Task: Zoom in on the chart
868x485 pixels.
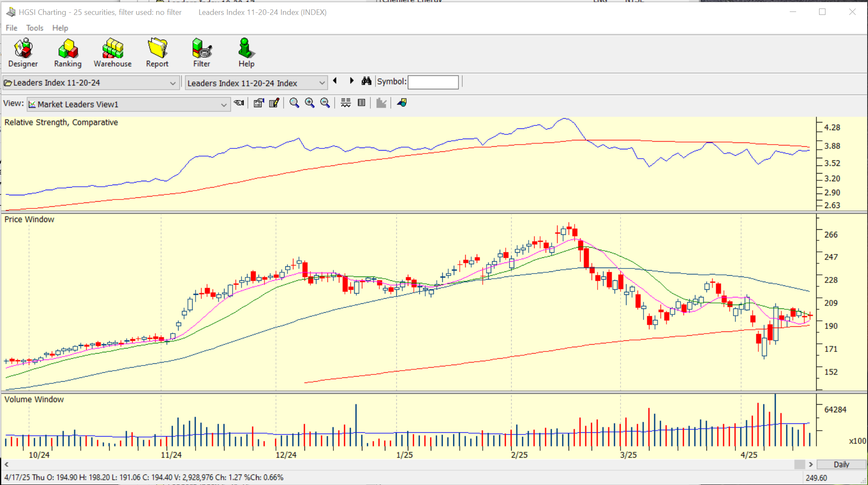Action: 310,103
